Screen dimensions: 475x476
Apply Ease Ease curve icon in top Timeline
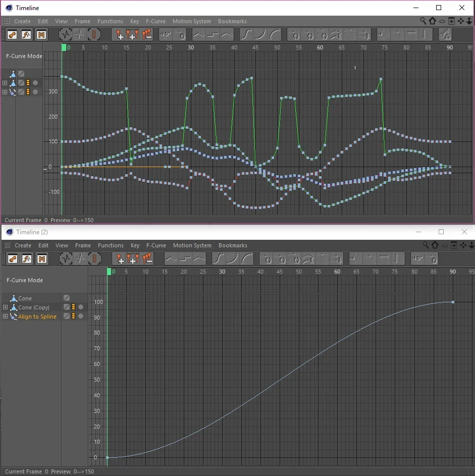(x=246, y=35)
